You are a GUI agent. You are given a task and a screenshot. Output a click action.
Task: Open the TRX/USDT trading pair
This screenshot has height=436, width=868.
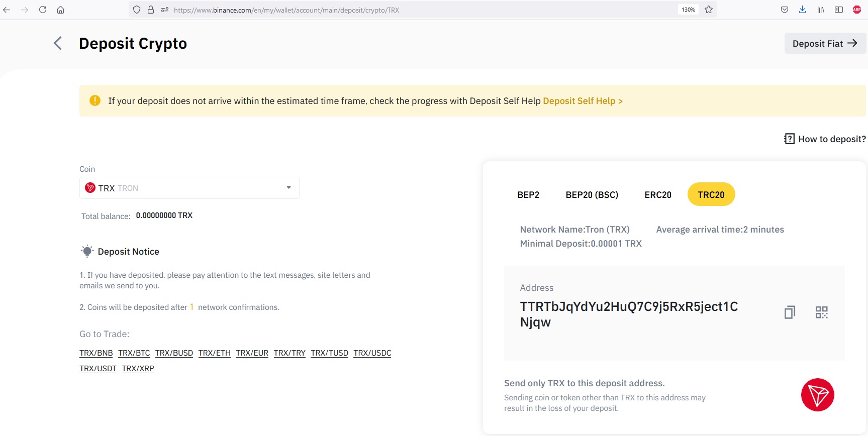(x=98, y=368)
